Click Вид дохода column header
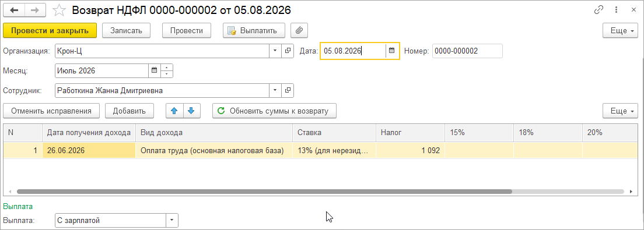 214,132
